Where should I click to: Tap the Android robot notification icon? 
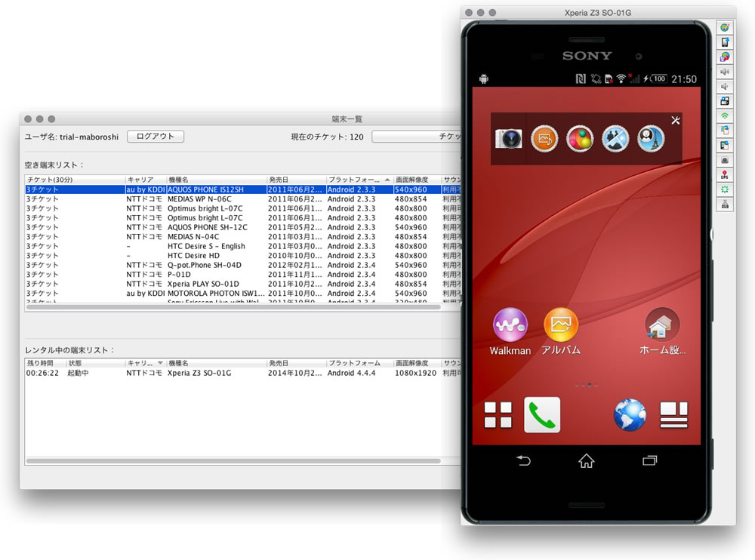click(x=484, y=79)
